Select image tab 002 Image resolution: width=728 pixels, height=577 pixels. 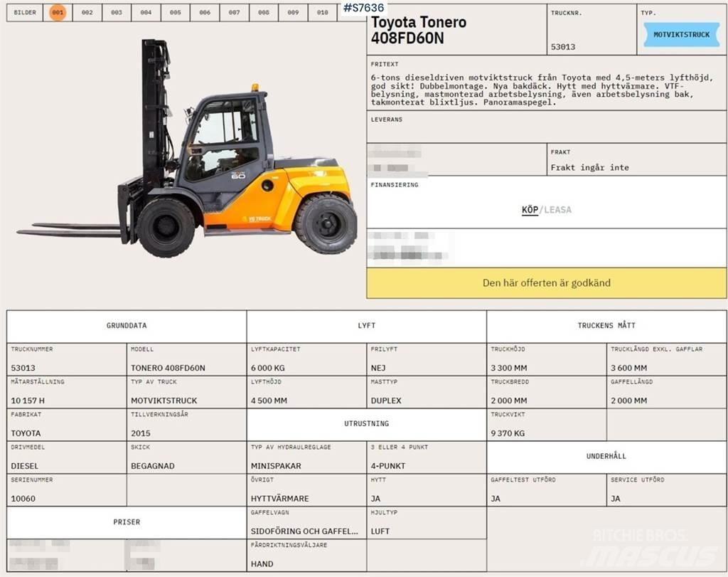tap(87, 13)
